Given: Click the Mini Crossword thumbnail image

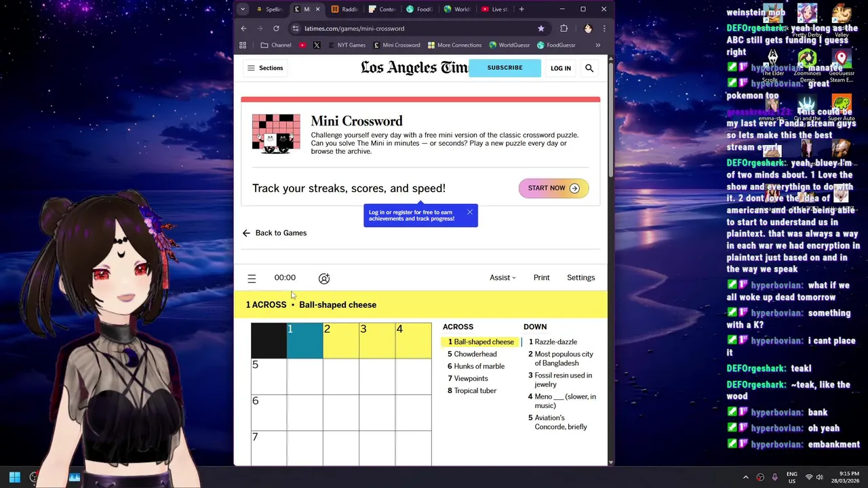Looking at the screenshot, I should [x=276, y=134].
